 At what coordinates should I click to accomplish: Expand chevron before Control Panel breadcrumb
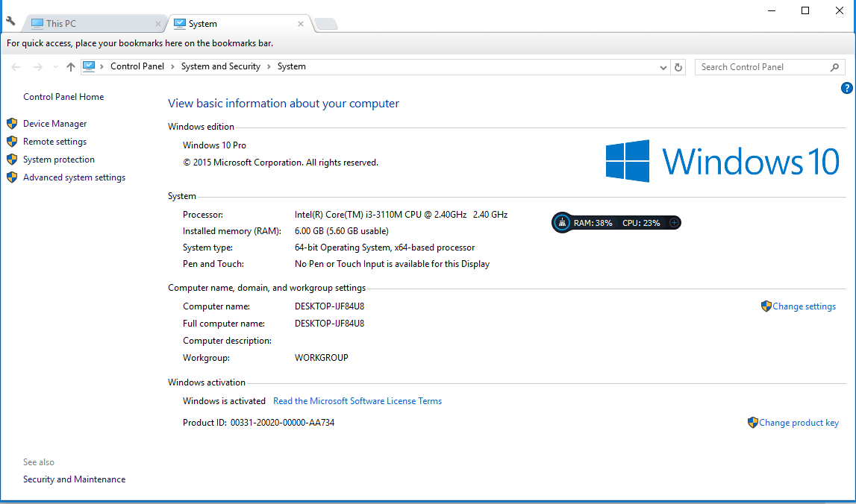coord(102,66)
